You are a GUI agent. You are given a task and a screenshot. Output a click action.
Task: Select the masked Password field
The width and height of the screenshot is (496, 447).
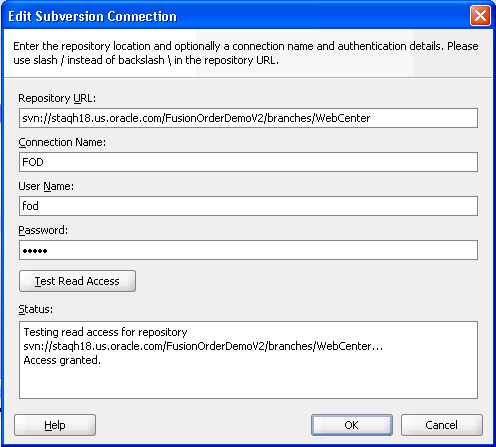[x=248, y=250]
